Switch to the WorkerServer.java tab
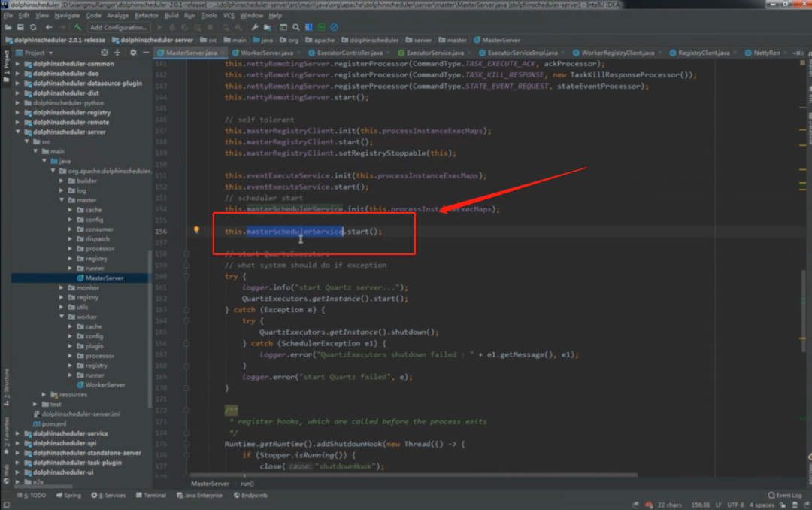This screenshot has width=812, height=510. click(267, 53)
